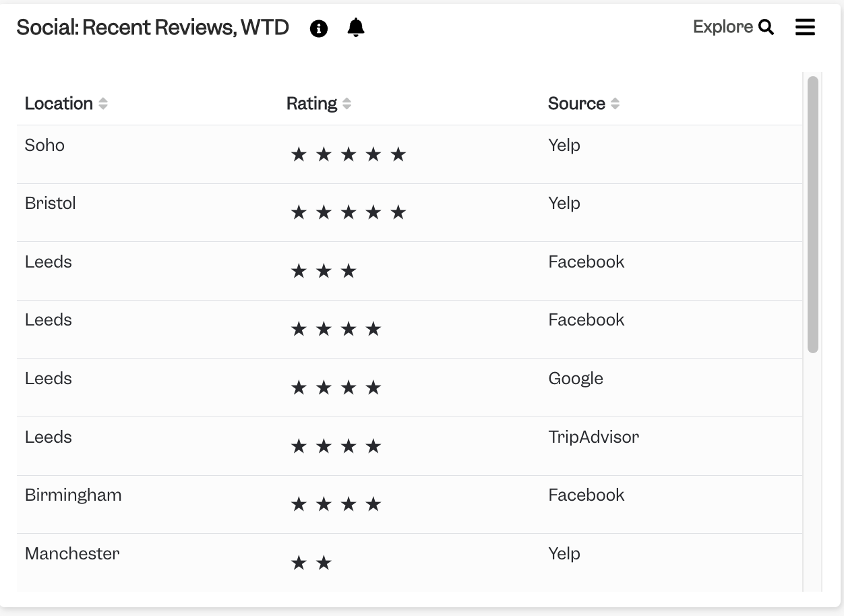844x616 pixels.
Task: Click the Location column header
Action: [x=59, y=104]
